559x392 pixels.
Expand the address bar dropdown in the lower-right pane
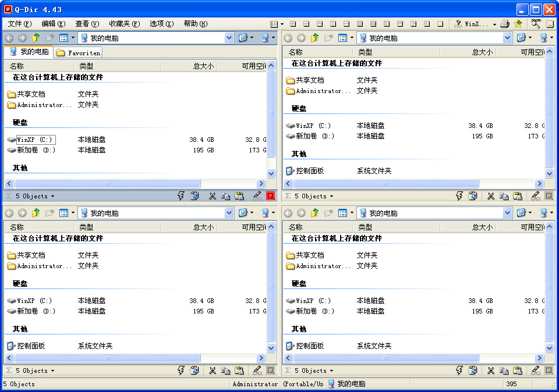point(508,213)
